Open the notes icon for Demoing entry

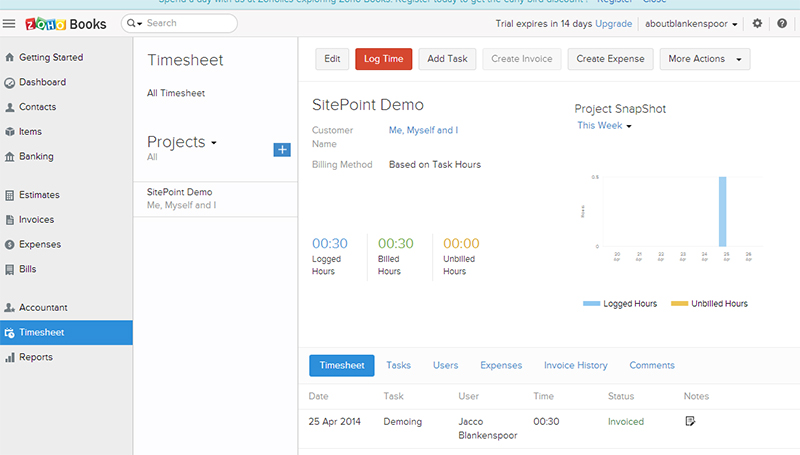pyautogui.click(x=690, y=421)
